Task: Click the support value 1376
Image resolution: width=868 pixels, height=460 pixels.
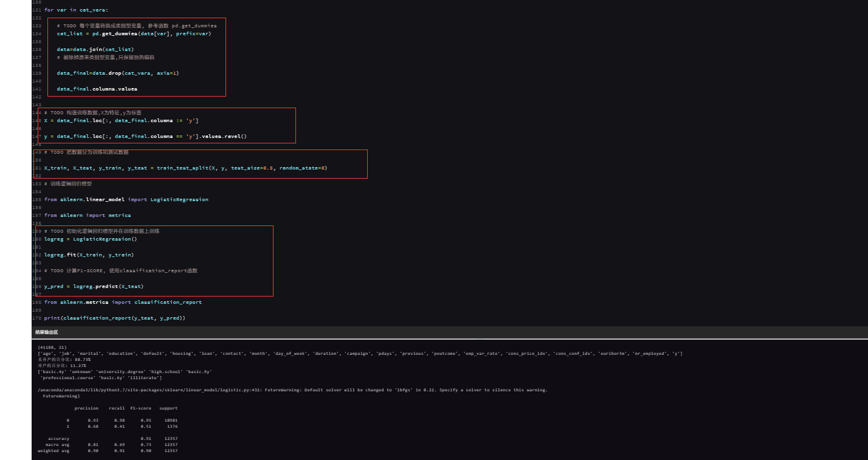Action: [x=172, y=427]
